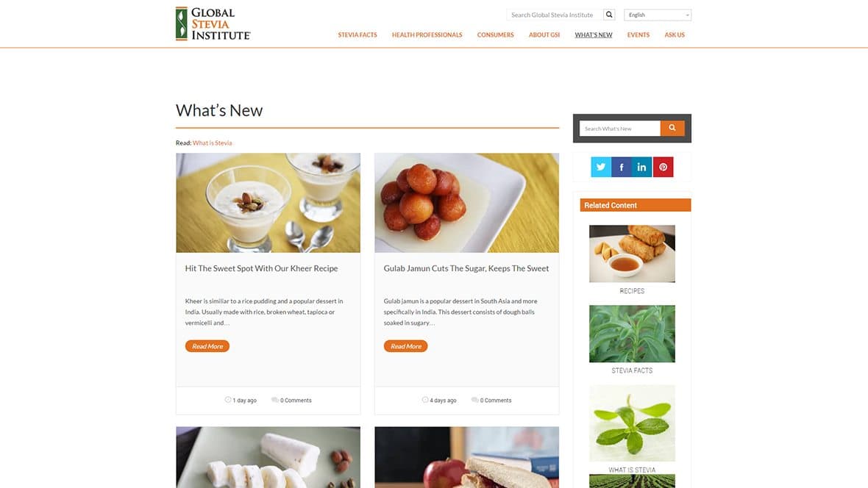This screenshot has width=868, height=488.
Task: Open the What is Stevia link
Action: point(212,143)
